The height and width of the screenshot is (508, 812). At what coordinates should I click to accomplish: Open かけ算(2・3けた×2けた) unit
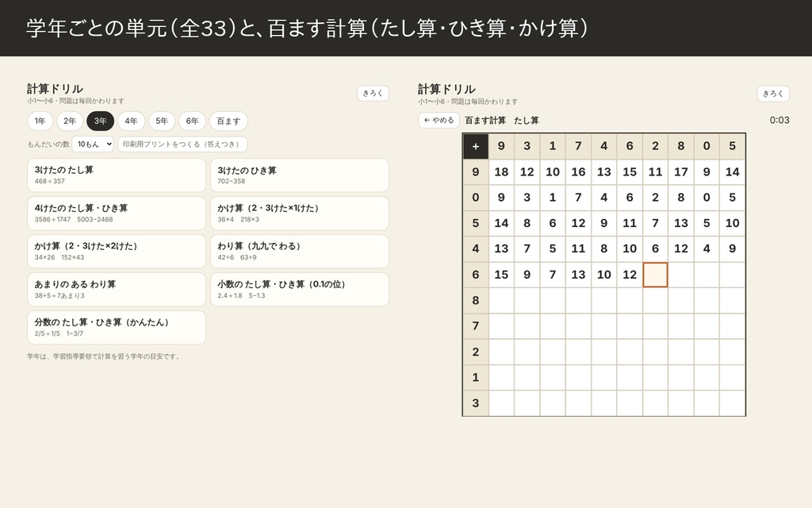point(117,252)
